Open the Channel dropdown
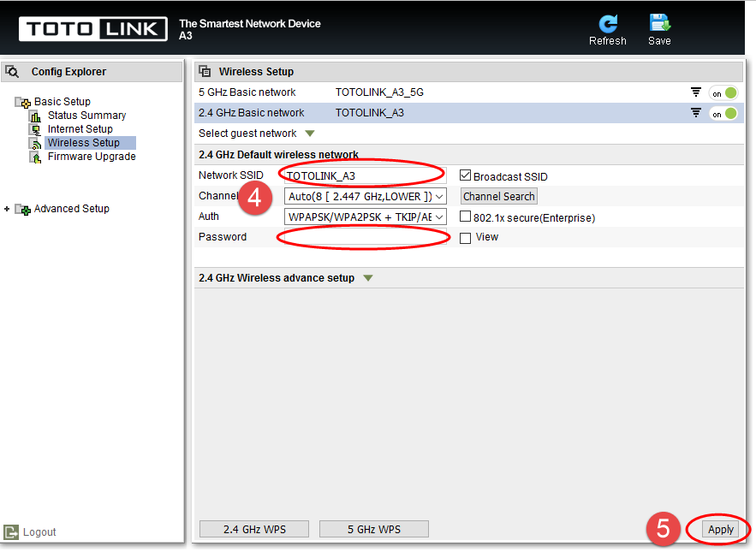Image resolution: width=756 pixels, height=558 pixels. (365, 197)
